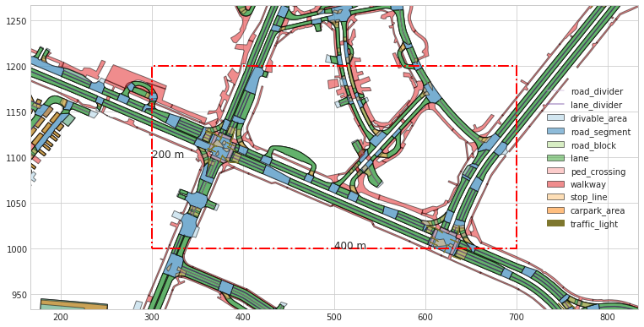Click x-axis tick label 700
644x327 pixels.
point(517,317)
